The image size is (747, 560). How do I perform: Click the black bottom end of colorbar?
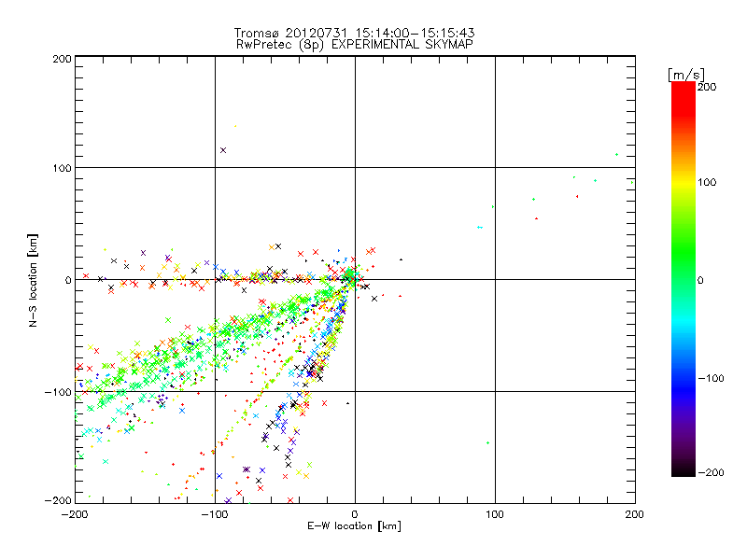point(684,469)
